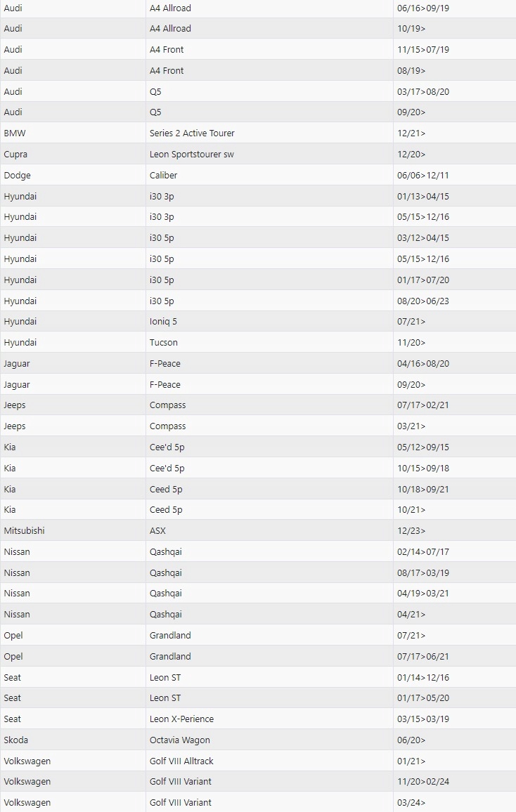Click the 11/20>02/24 date range cell
The height and width of the screenshot is (812, 516).
423,782
